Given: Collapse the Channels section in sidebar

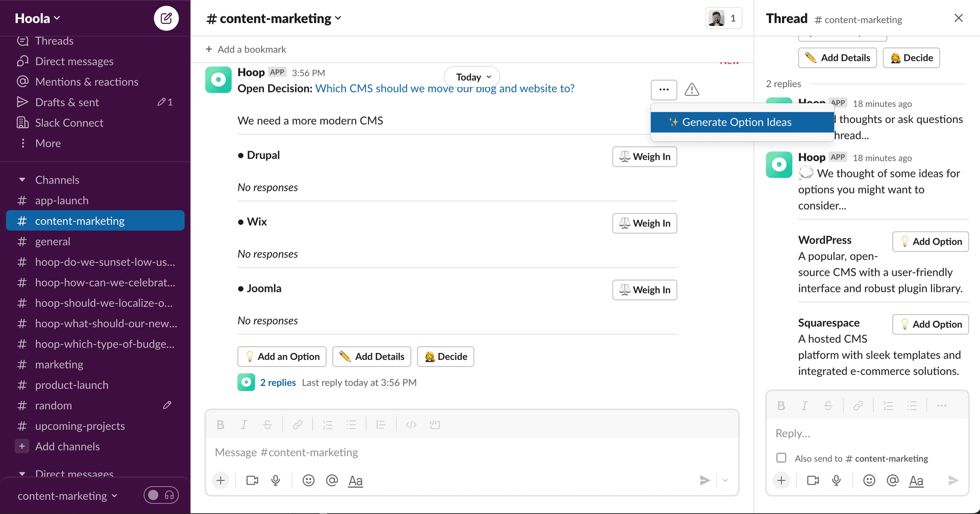Looking at the screenshot, I should click(22, 180).
